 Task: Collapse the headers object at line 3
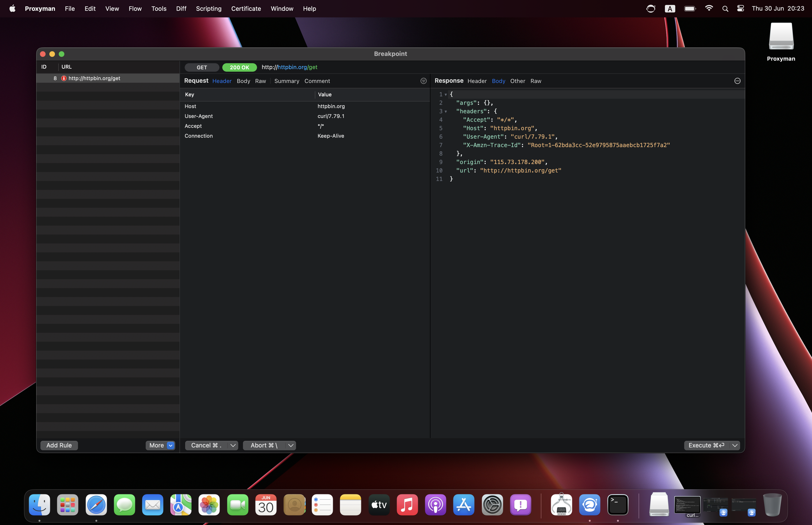(446, 111)
